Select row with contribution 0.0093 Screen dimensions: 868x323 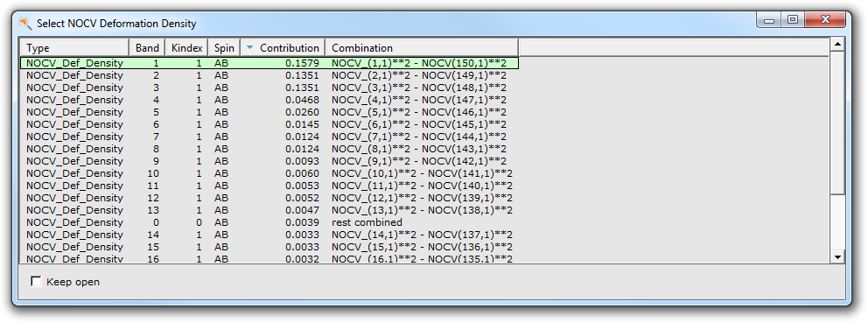point(269,161)
